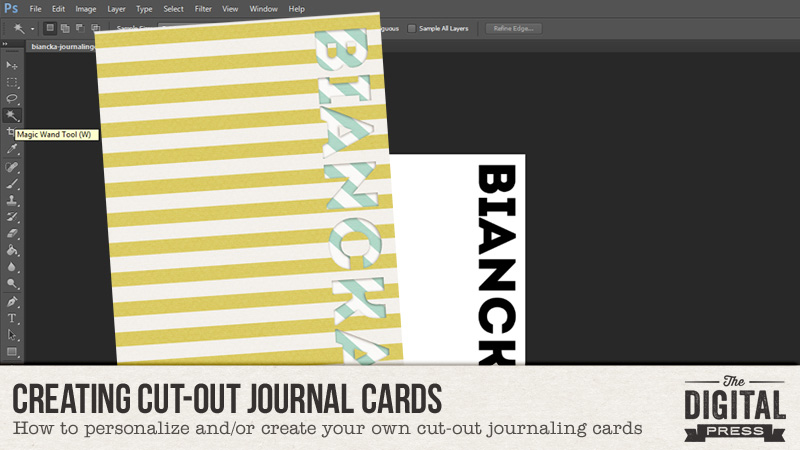Choose Intersect with Selection mode icon
Screen dimensions: 800x450
click(95, 28)
